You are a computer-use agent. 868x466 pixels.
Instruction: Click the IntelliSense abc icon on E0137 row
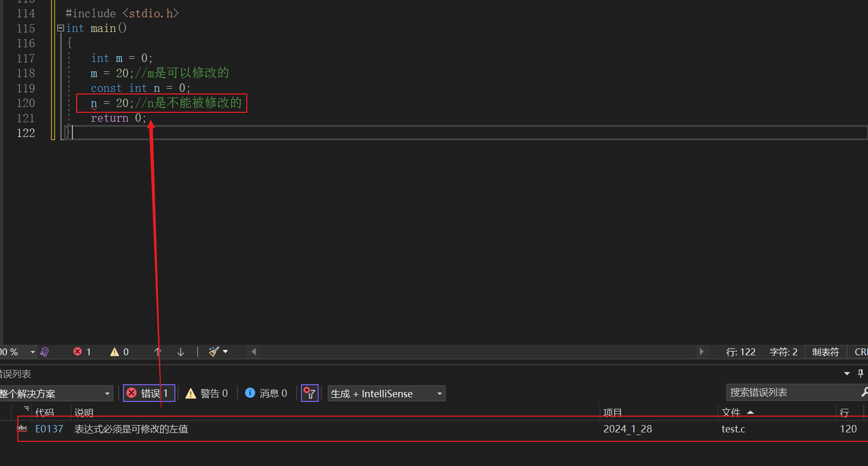[x=23, y=429]
